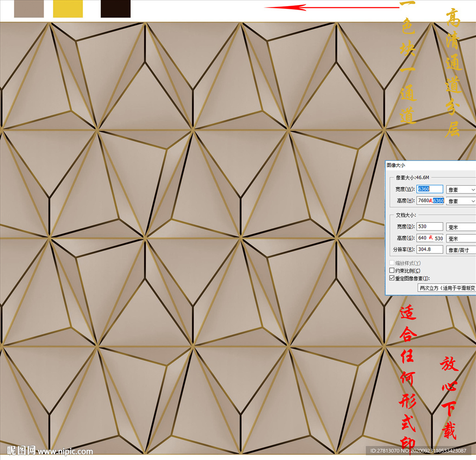This screenshot has height=460, width=476.
Task: Open the 两次立方 resampling method dropdown
Action: coord(447,288)
